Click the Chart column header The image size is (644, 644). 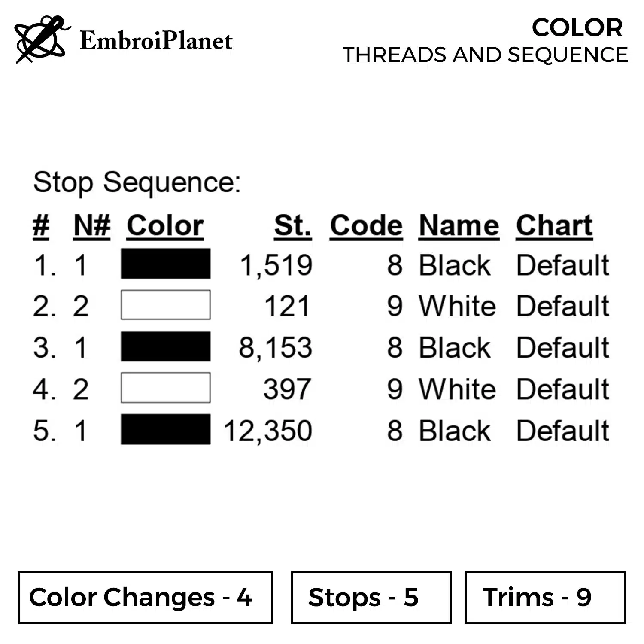tap(554, 225)
